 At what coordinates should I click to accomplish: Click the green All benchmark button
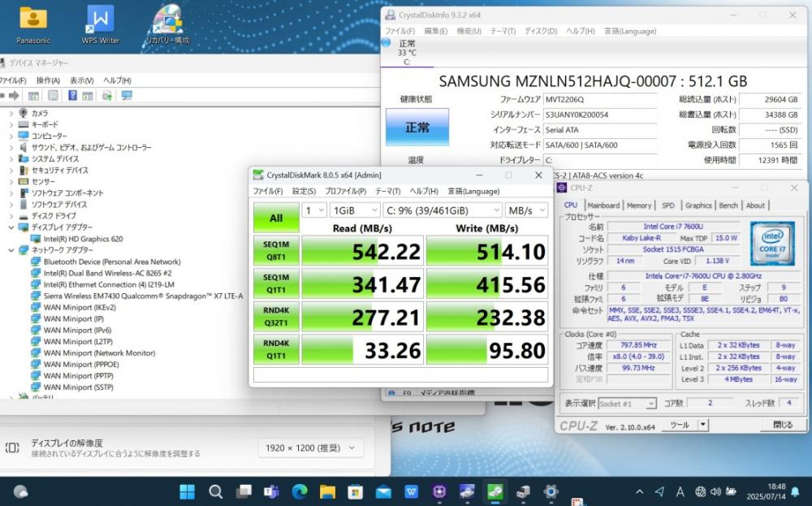pyautogui.click(x=276, y=218)
